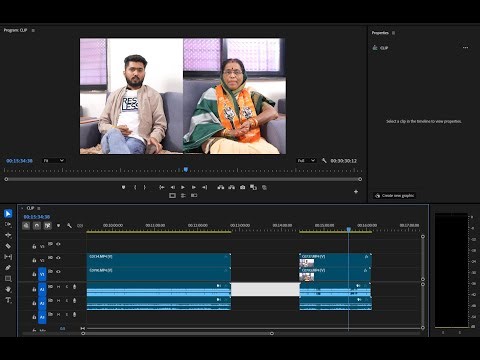Image resolution: width=480 pixels, height=360 pixels.
Task: Select the Pen tool
Action: click(8, 267)
